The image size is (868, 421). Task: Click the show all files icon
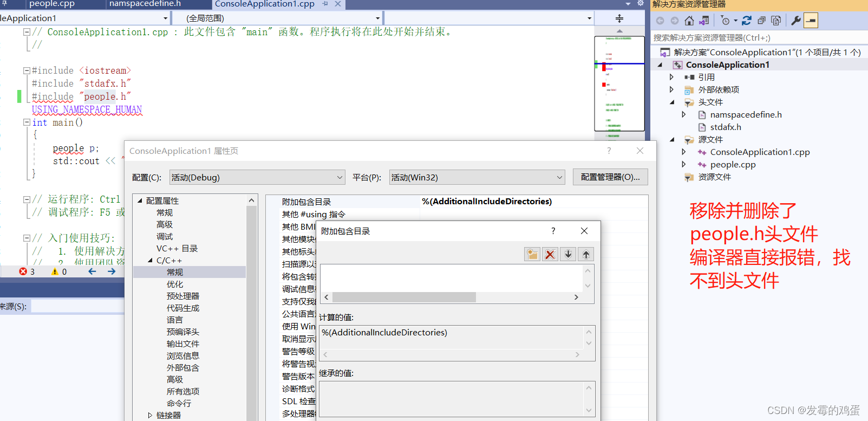point(776,21)
